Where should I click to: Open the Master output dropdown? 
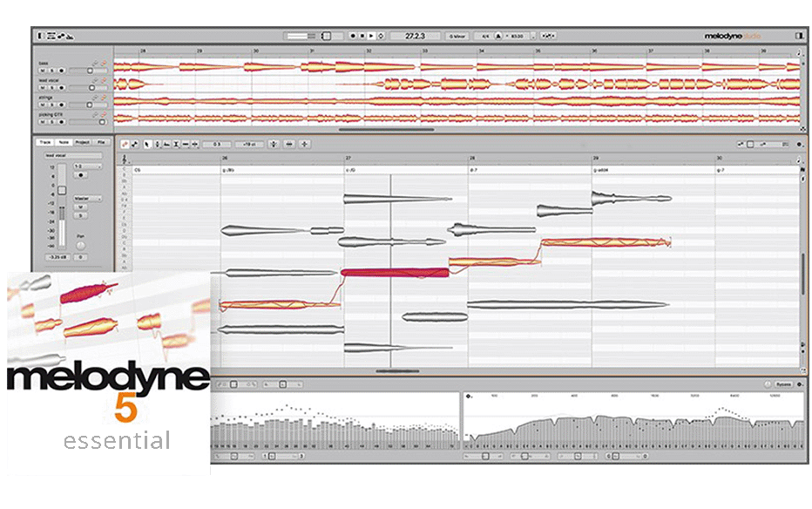[x=87, y=198]
